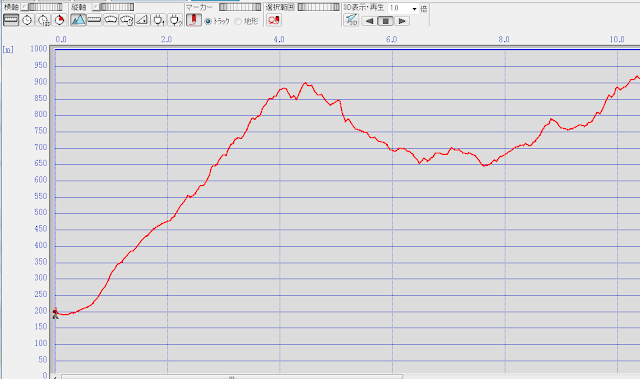The image size is (640, 379).
Task: Click the hiker marker at graph start
Action: [56, 313]
